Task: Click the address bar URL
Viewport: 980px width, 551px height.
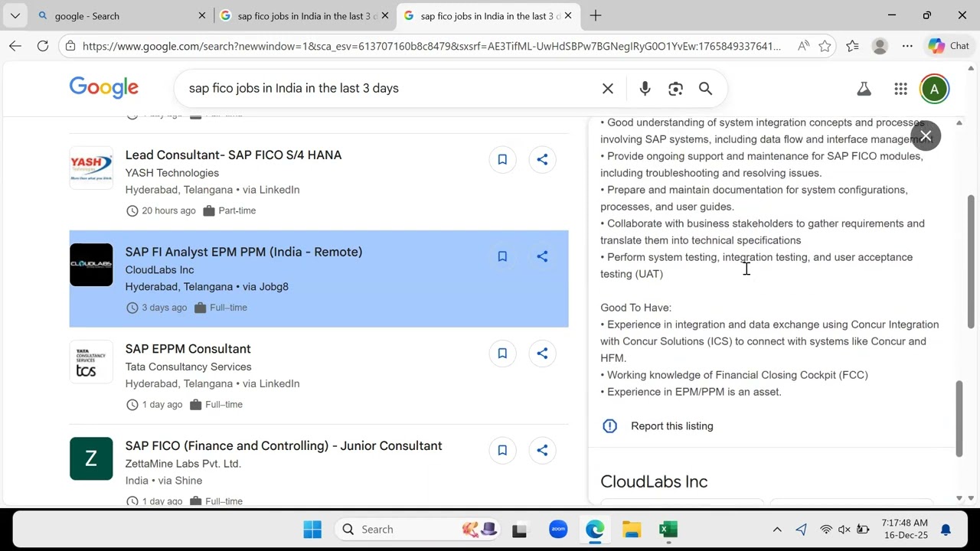Action: [x=431, y=46]
